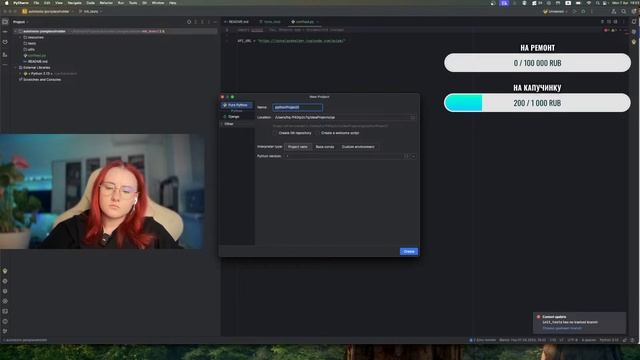
Task: Click the link in Cannot update notification
Action: point(562,328)
